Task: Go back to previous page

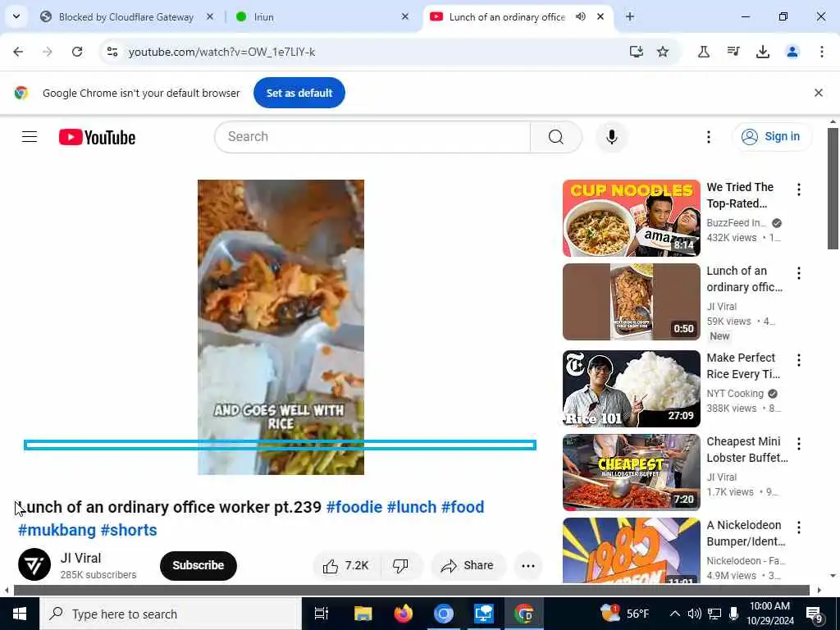Action: coord(18,52)
